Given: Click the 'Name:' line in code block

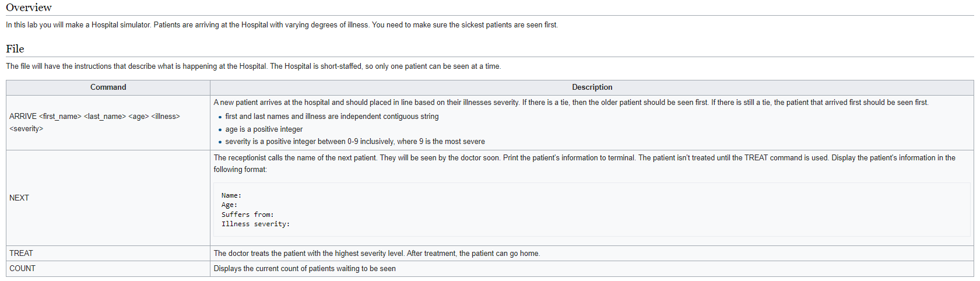Looking at the screenshot, I should click(231, 196).
